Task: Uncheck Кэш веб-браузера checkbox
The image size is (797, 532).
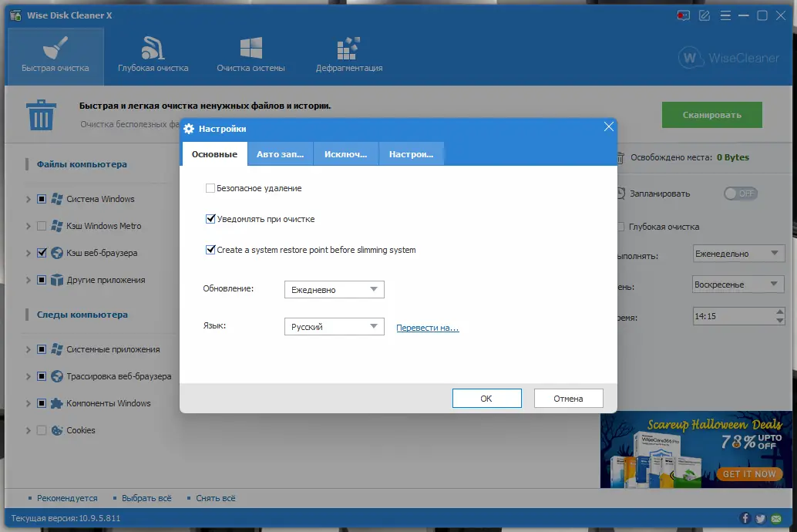Action: pyautogui.click(x=42, y=253)
